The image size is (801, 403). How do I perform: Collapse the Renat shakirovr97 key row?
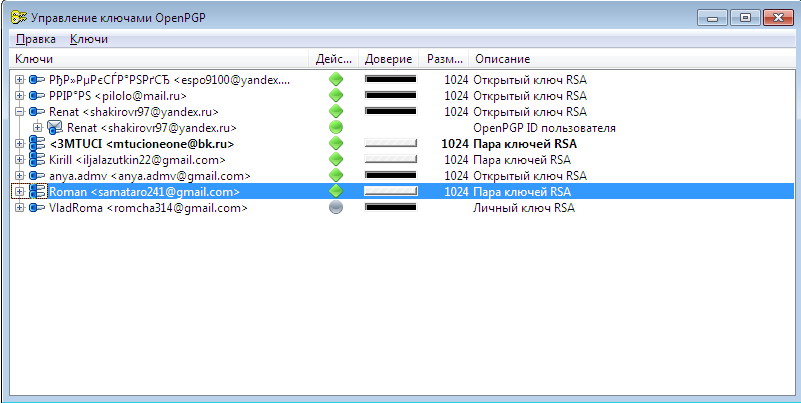click(19, 111)
